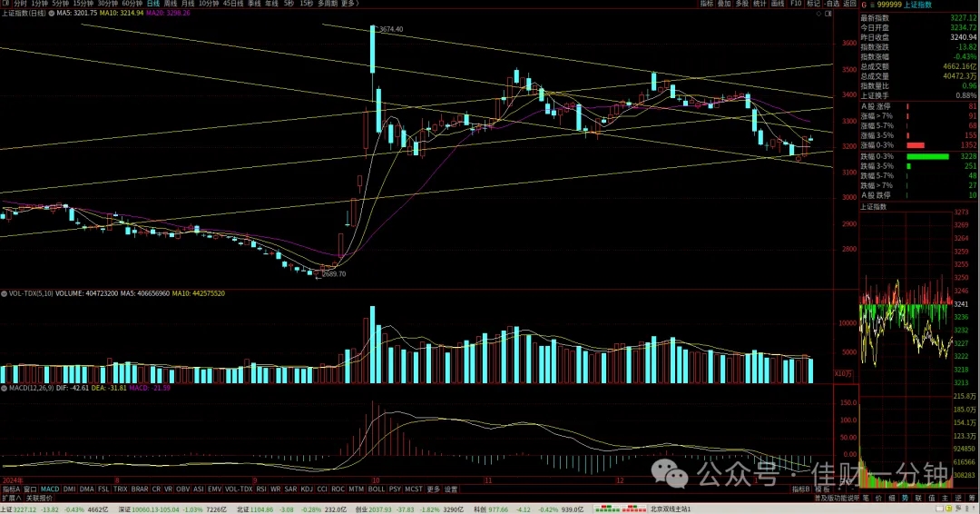The width and height of the screenshot is (980, 514).
Task: Click the 势 icon in bottom-right strip
Action: 905,499
